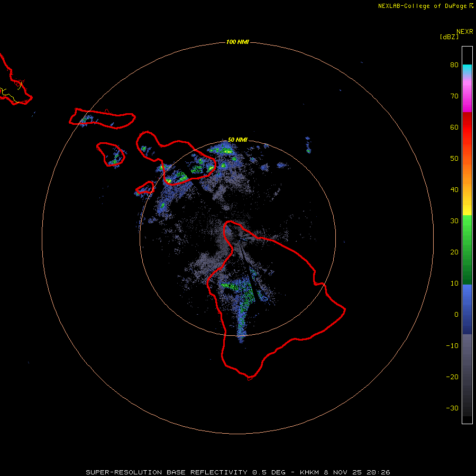The image size is (476, 476).
Task: Click the -30 dBZ scale value
Action: click(452, 408)
